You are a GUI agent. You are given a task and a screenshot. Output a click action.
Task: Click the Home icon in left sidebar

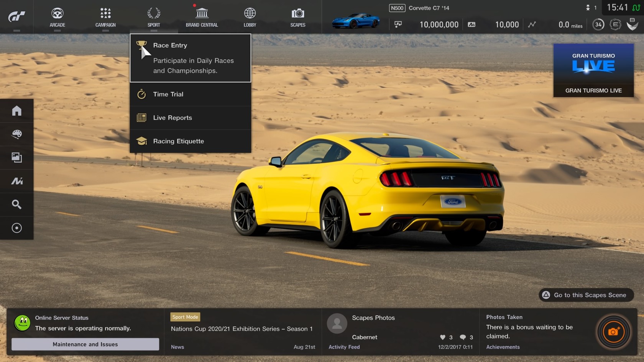[16, 111]
